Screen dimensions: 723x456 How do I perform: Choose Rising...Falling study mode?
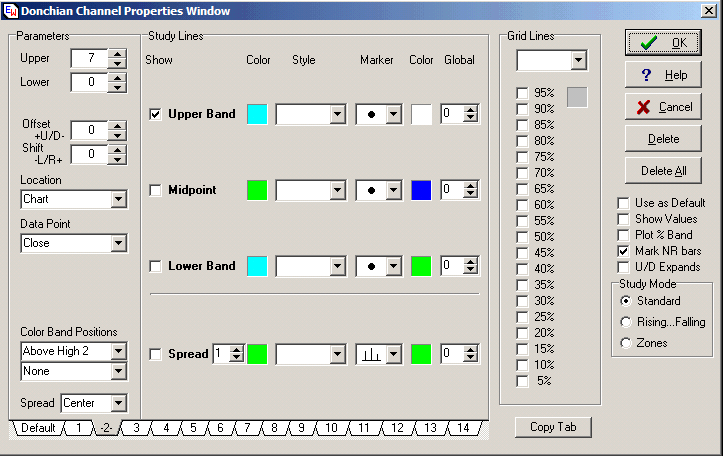pyautogui.click(x=626, y=322)
